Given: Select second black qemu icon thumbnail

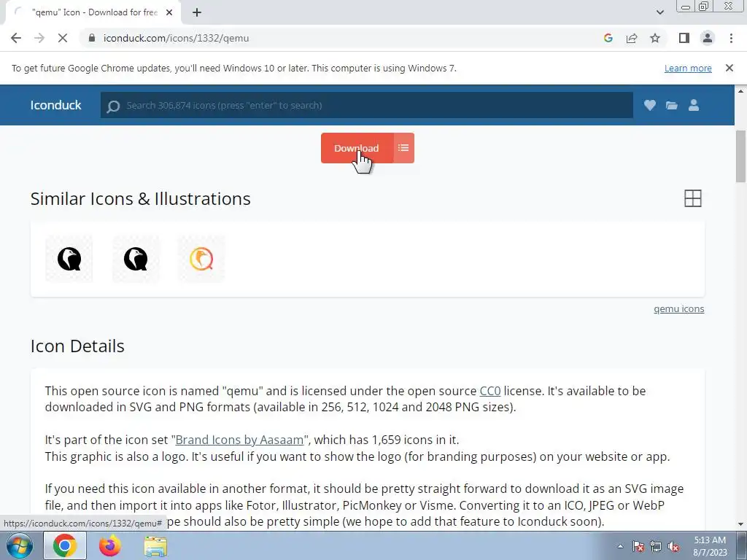Looking at the screenshot, I should point(136,259).
